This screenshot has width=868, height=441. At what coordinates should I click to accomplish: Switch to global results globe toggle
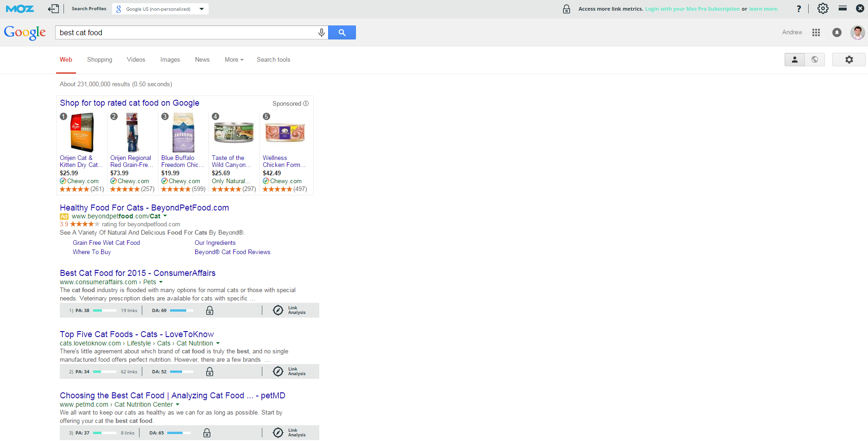click(815, 60)
